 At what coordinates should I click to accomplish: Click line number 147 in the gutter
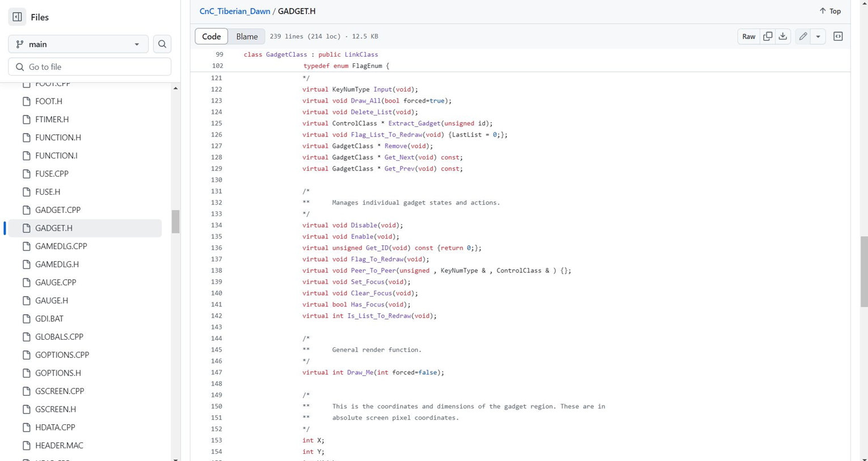pos(216,373)
